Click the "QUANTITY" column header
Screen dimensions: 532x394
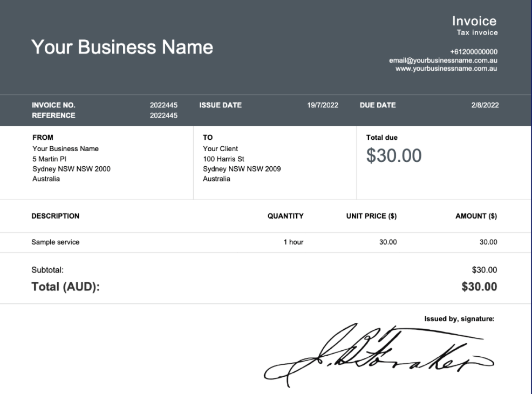285,216
